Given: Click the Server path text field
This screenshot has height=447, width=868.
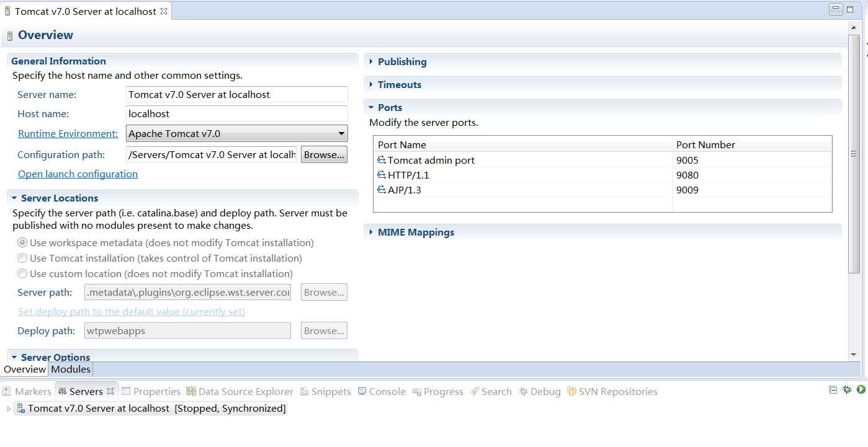Looking at the screenshot, I should [187, 292].
